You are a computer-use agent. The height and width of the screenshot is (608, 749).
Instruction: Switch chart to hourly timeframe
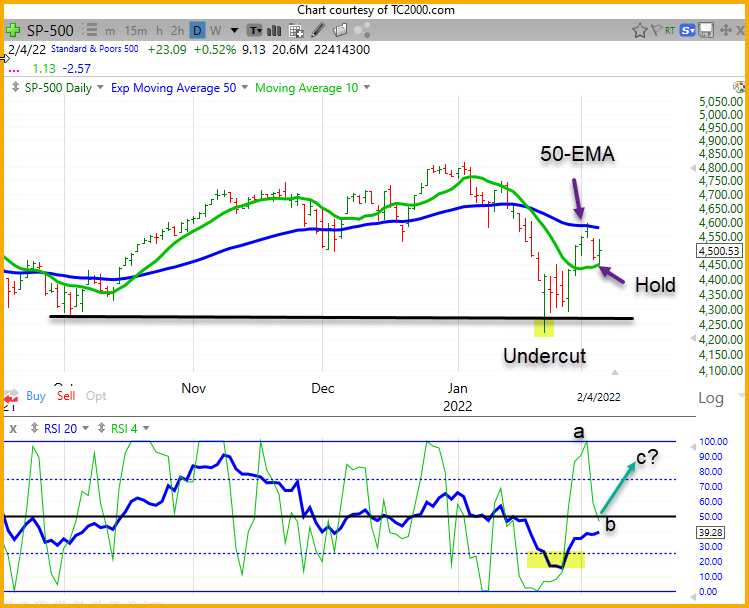click(x=160, y=31)
